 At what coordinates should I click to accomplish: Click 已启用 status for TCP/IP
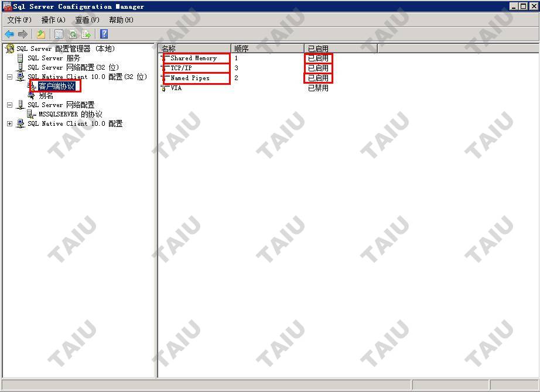[x=318, y=68]
